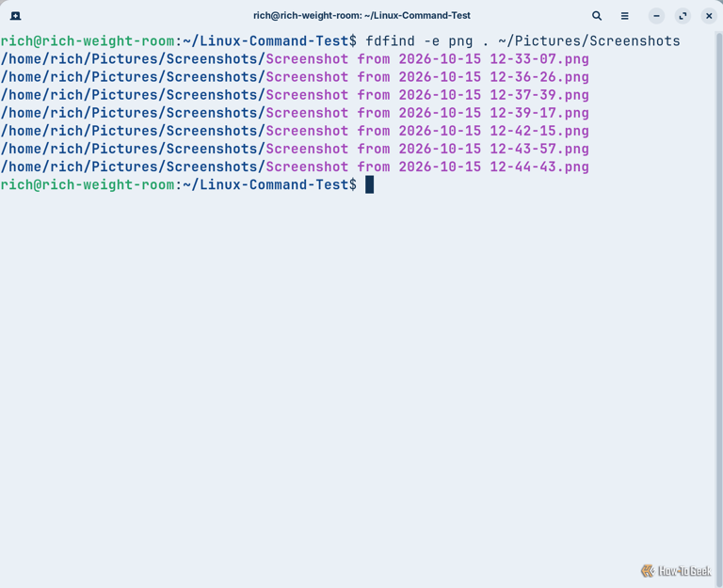Select the Screenshot 12-37-39.png line
Image resolution: width=723 pixels, height=588 pixels.
tap(295, 95)
